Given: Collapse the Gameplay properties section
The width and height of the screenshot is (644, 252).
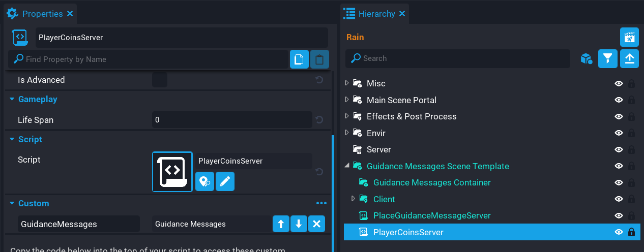Looking at the screenshot, I should tap(12, 99).
